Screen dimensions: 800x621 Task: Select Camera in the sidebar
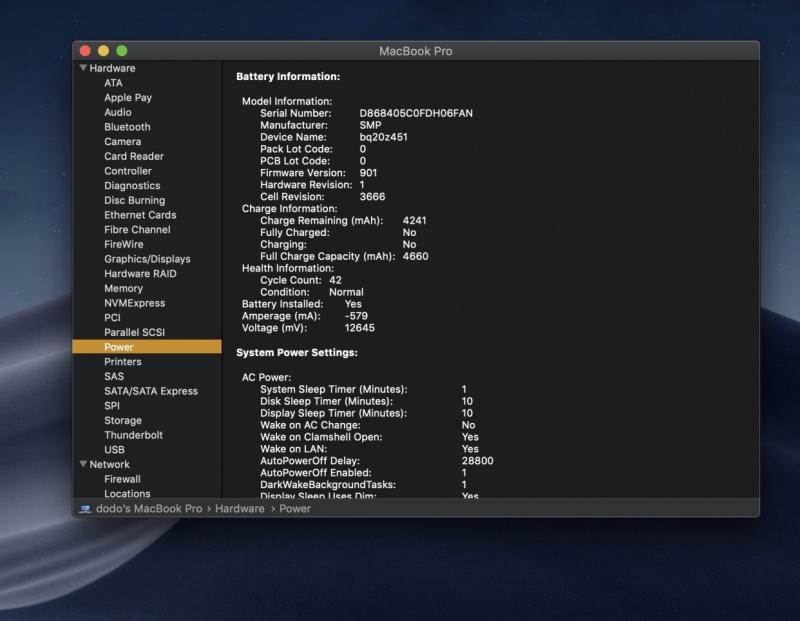click(122, 141)
